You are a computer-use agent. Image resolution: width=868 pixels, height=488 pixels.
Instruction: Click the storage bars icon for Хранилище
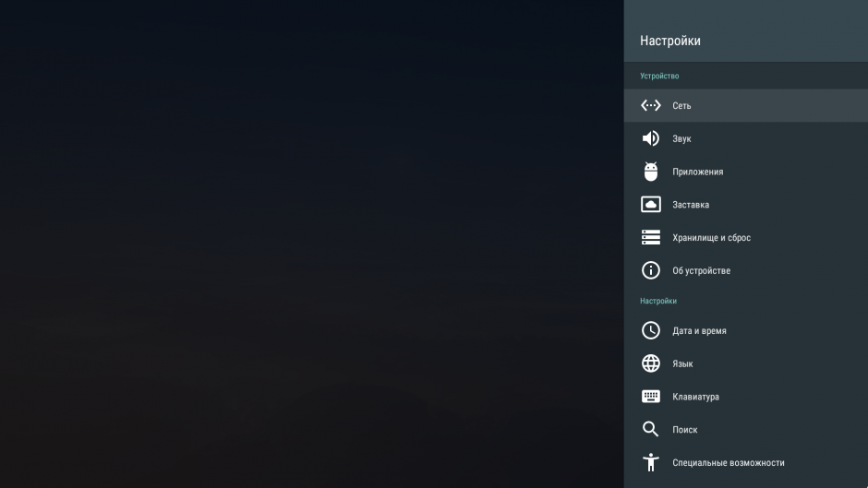click(x=650, y=237)
